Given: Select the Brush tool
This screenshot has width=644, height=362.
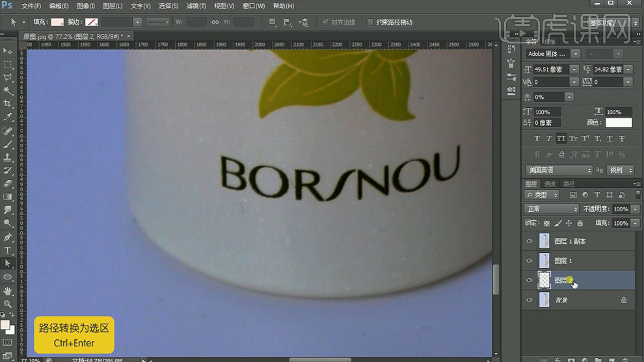Looking at the screenshot, I should pos(7,144).
